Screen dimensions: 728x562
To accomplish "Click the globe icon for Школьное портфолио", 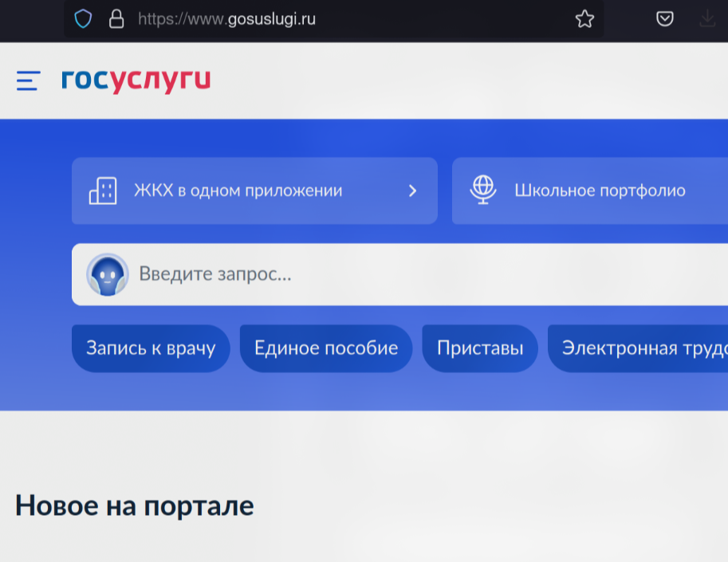I will tap(483, 190).
